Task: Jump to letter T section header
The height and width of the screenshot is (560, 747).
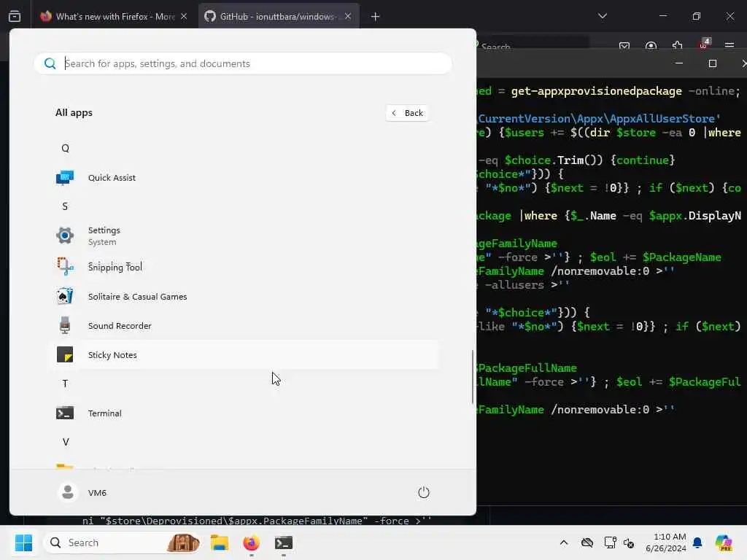Action: click(x=65, y=384)
